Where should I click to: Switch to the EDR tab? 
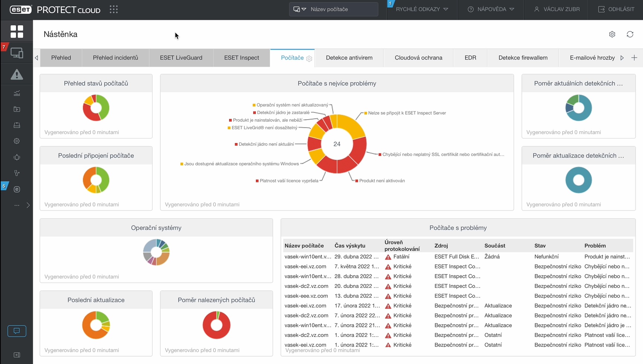click(470, 58)
